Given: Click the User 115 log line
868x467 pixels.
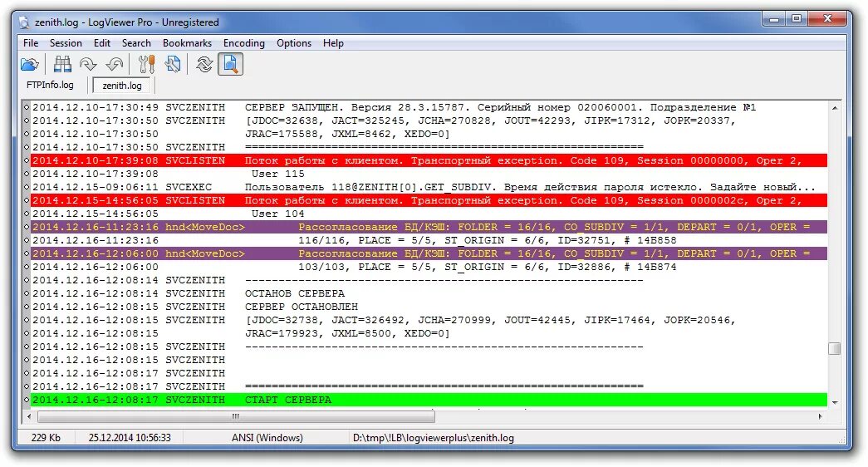Looking at the screenshot, I should pos(429,174).
